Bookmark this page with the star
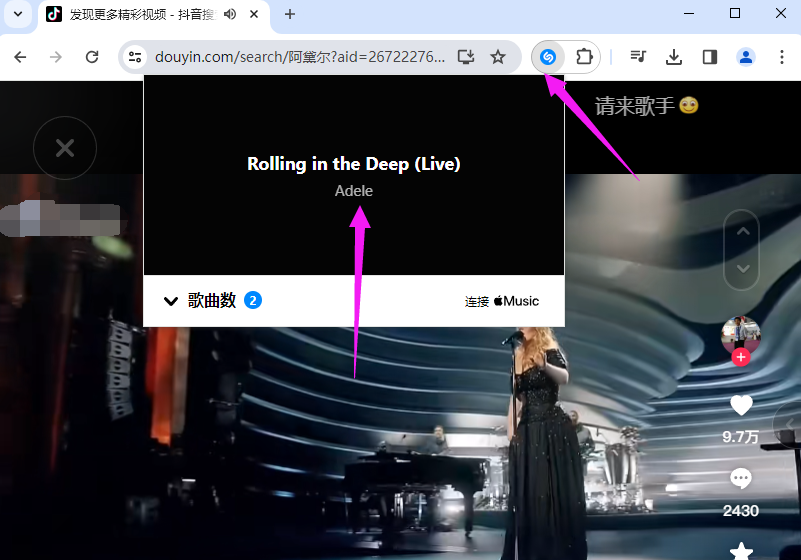 click(498, 57)
